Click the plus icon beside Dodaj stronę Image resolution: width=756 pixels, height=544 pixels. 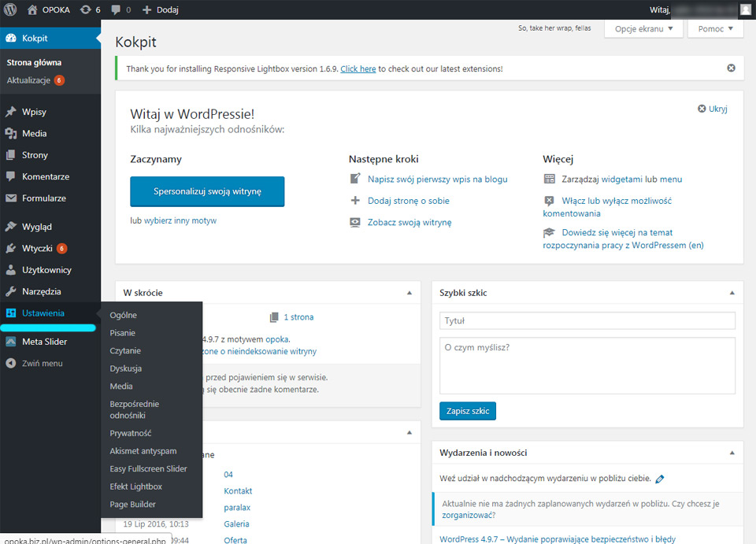(x=355, y=201)
